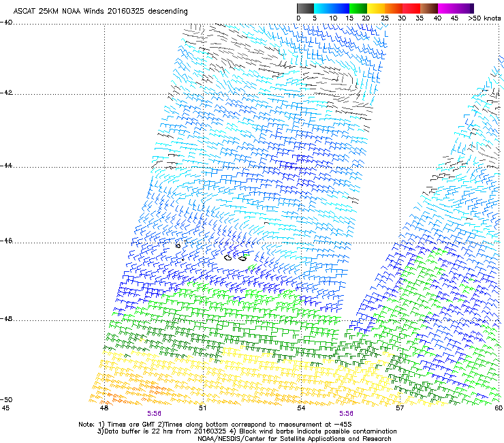This screenshot has width=504, height=443.
Task: Click the left purple '5:58' time label
Action: tap(155, 414)
